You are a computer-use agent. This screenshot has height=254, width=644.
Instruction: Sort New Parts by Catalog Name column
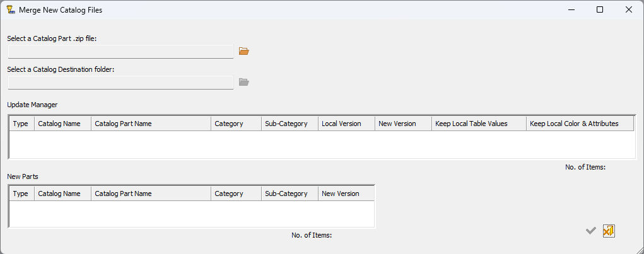tap(62, 193)
